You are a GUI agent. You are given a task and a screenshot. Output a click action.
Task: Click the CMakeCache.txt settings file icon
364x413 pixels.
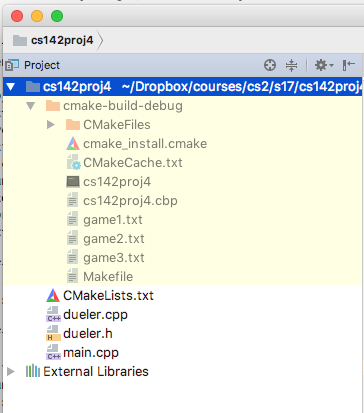tap(73, 162)
